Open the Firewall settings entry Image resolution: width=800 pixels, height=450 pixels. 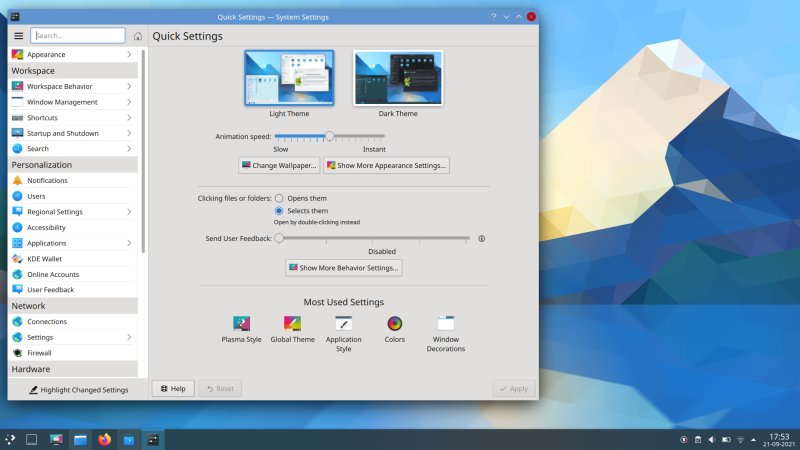click(40, 353)
